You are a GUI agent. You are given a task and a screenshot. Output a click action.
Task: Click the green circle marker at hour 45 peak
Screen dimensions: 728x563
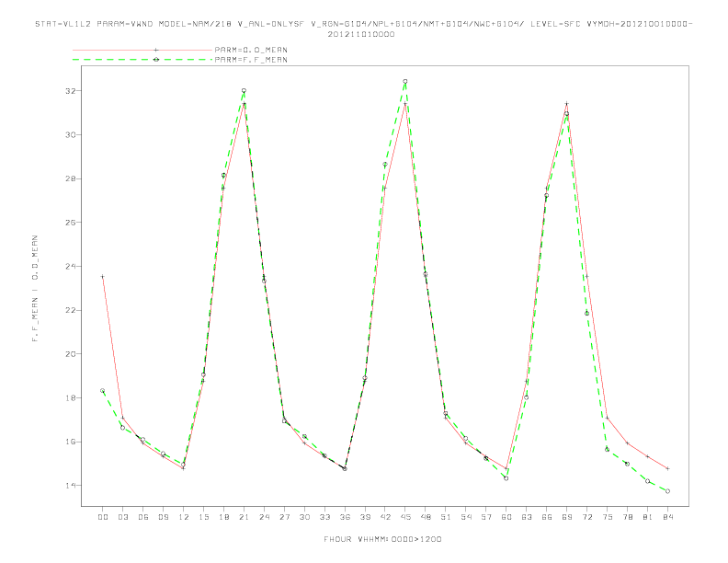coord(405,81)
